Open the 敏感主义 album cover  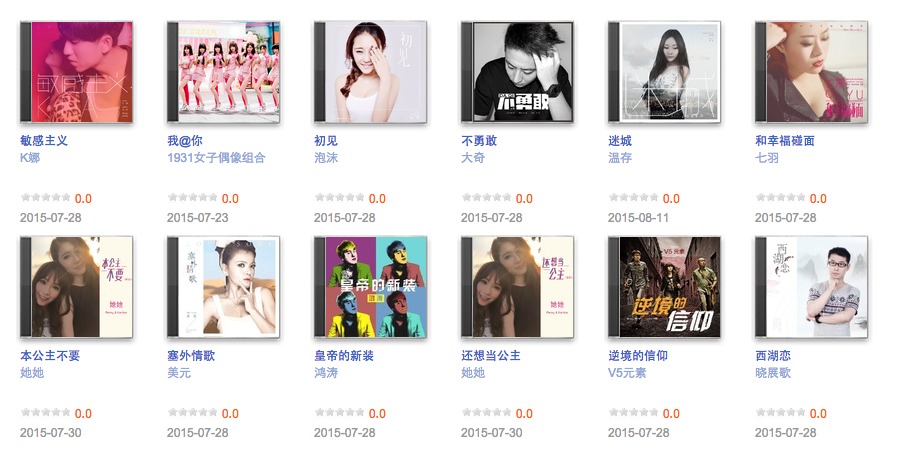click(x=76, y=72)
